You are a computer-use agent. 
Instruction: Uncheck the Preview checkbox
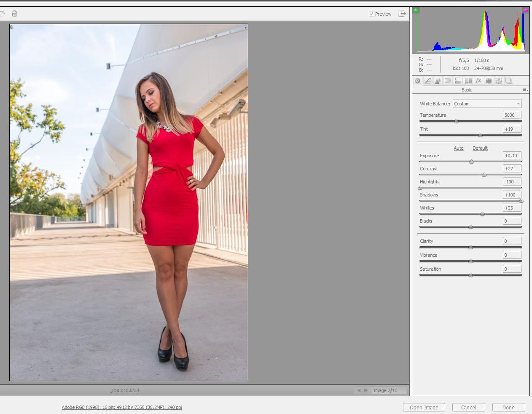coord(371,14)
